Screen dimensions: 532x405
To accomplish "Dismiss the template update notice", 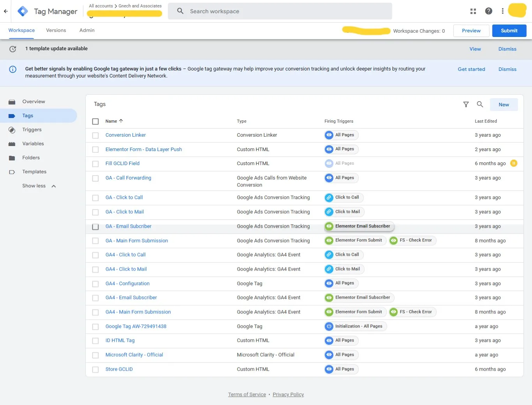I will [507, 49].
